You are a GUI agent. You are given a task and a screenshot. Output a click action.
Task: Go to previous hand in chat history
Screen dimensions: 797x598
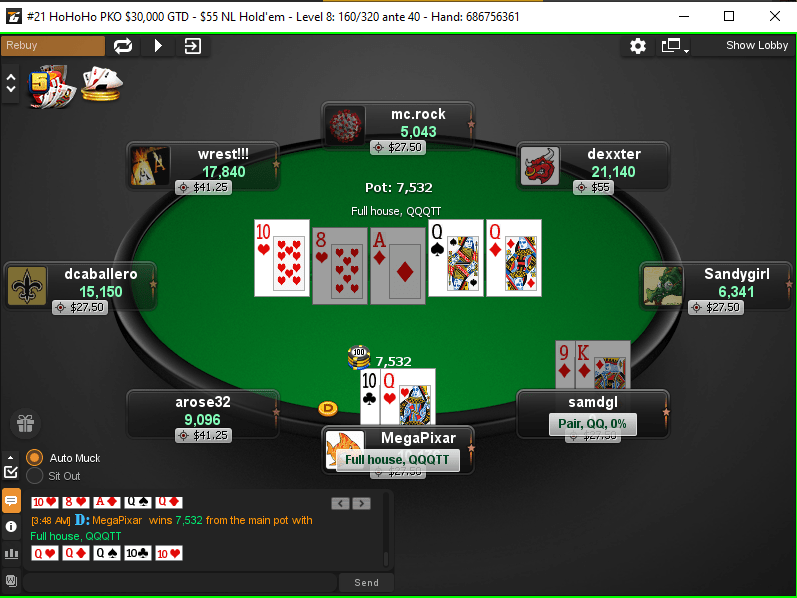(340, 503)
